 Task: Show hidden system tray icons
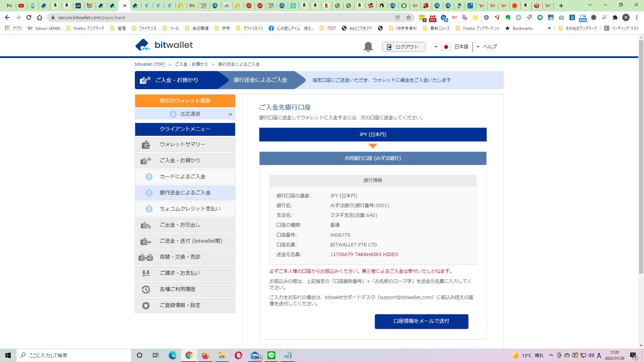pyautogui.click(x=551, y=355)
